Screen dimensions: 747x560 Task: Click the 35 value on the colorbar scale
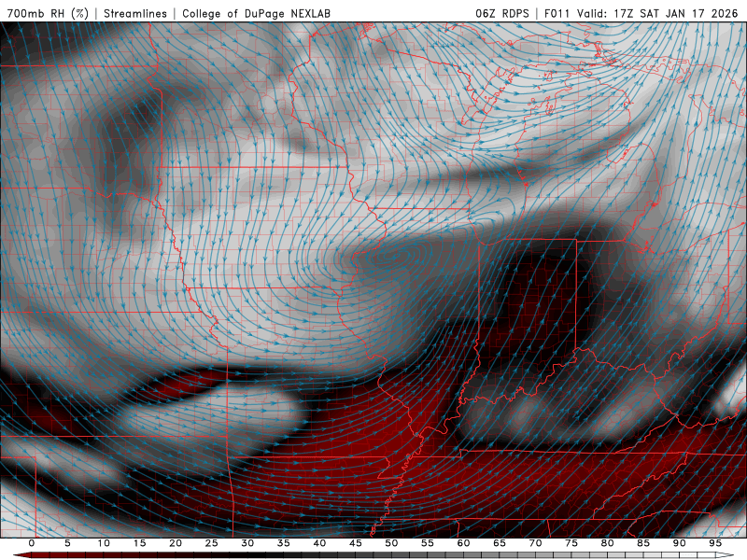tap(284, 543)
